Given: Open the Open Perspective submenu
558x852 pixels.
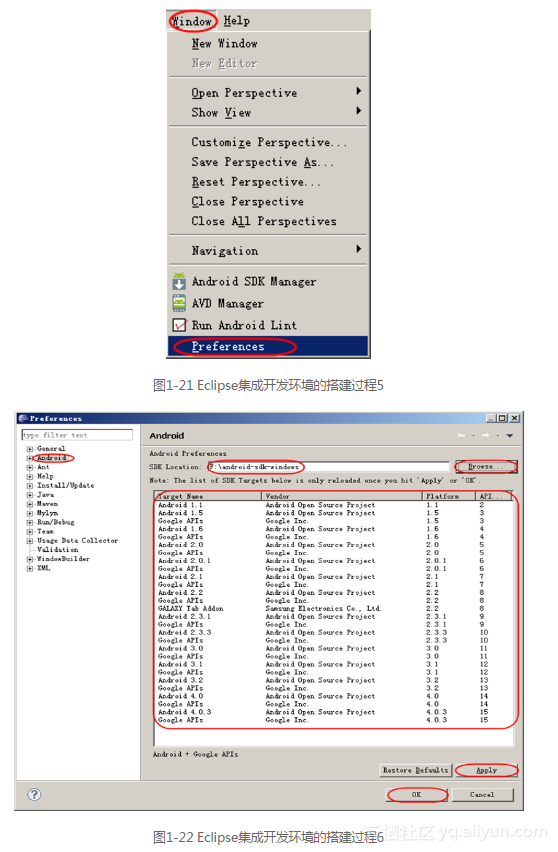Looking at the screenshot, I should click(x=244, y=93).
